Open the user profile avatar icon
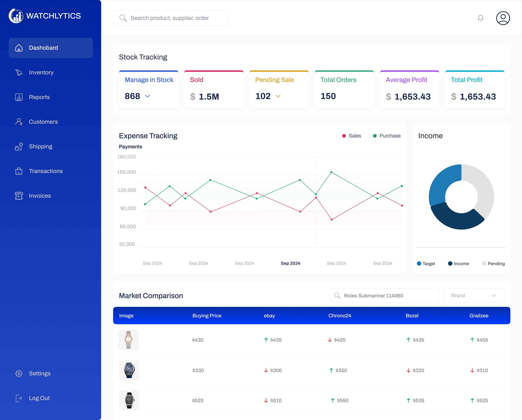522x420 pixels. pyautogui.click(x=503, y=18)
